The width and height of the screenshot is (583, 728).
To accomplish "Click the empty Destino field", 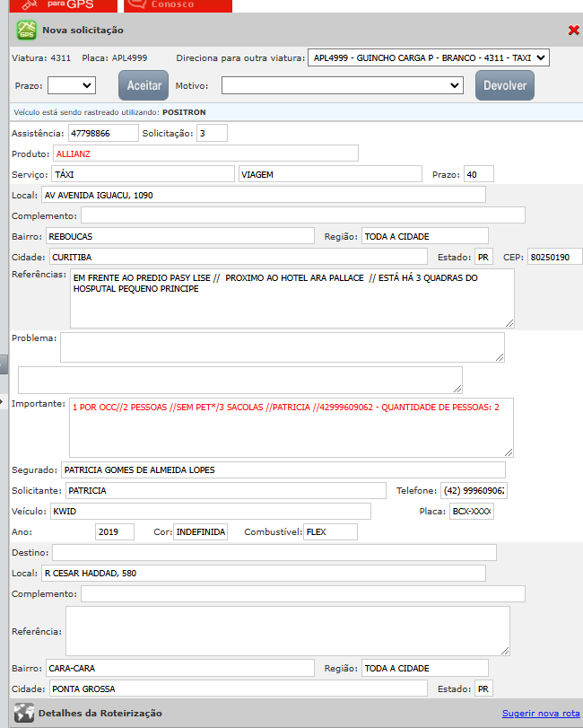I will (274, 552).
